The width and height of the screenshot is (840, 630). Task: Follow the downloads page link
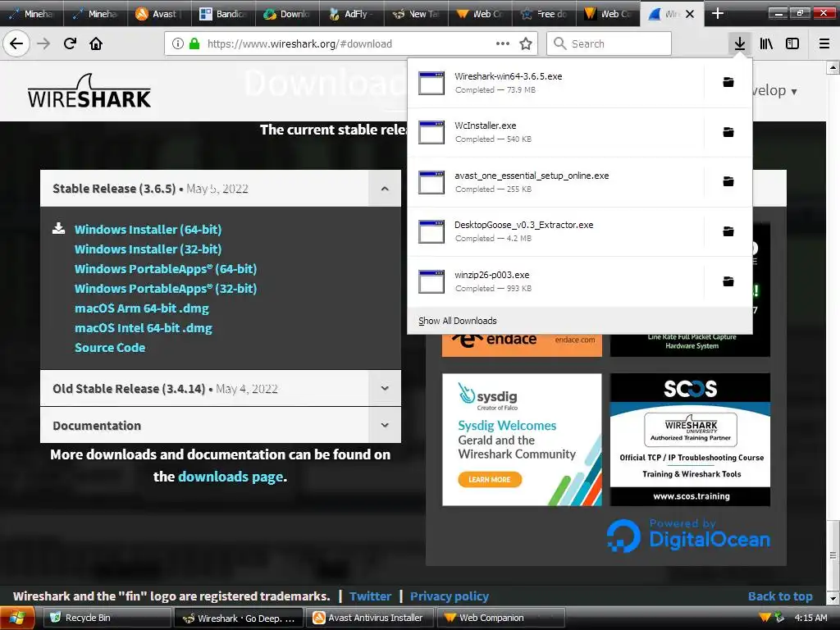pyautogui.click(x=231, y=477)
